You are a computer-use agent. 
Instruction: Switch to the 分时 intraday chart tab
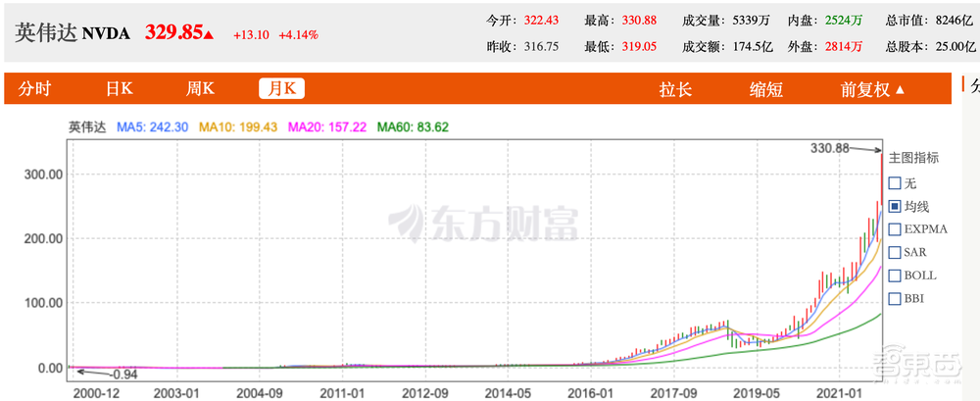[x=34, y=89]
